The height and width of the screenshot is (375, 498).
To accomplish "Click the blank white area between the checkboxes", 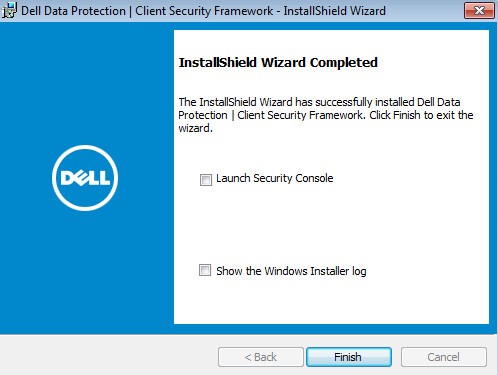I will pos(332,227).
